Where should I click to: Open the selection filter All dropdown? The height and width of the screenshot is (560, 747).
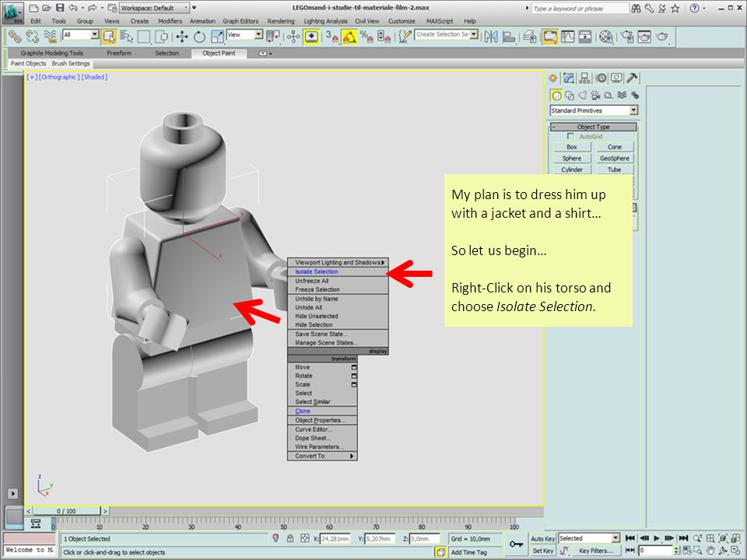click(x=80, y=35)
